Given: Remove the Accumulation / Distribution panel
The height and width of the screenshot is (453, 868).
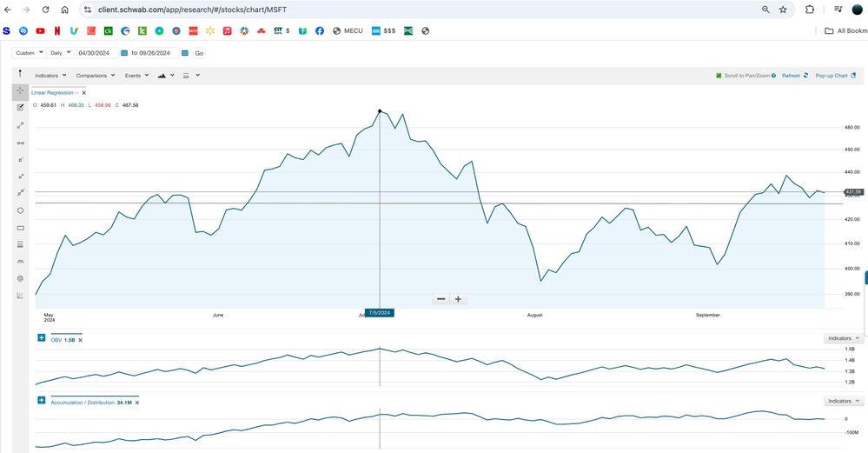Looking at the screenshot, I should point(137,403).
